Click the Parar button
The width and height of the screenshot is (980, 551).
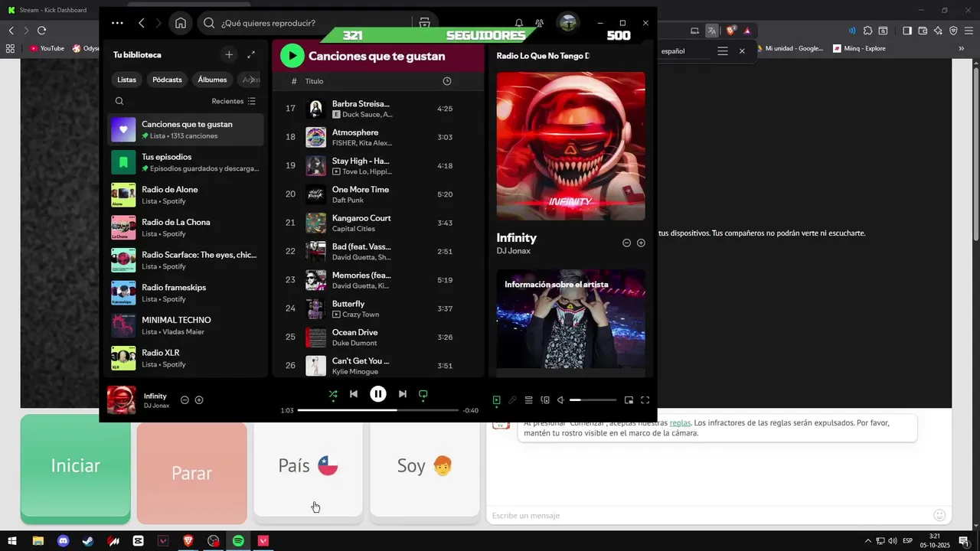point(191,472)
